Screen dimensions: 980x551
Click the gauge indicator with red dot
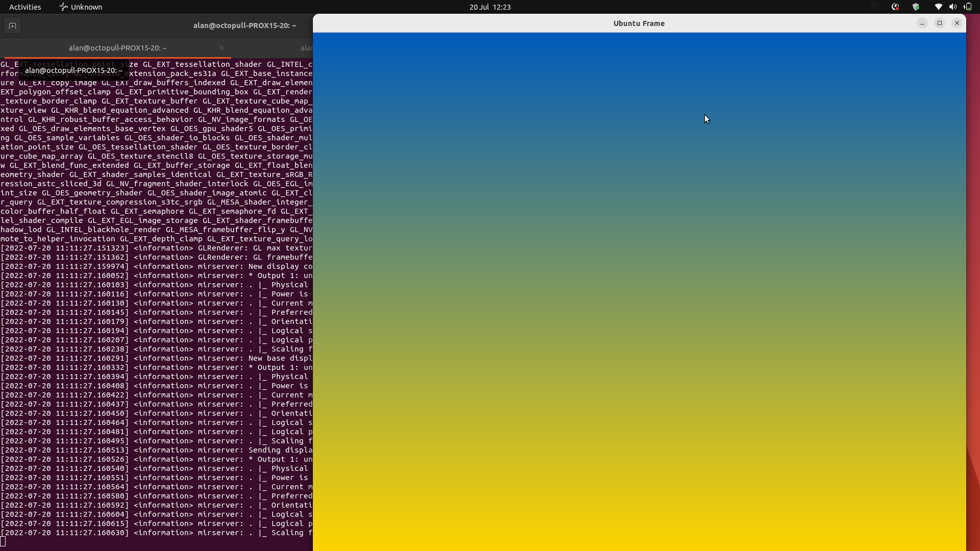point(895,7)
